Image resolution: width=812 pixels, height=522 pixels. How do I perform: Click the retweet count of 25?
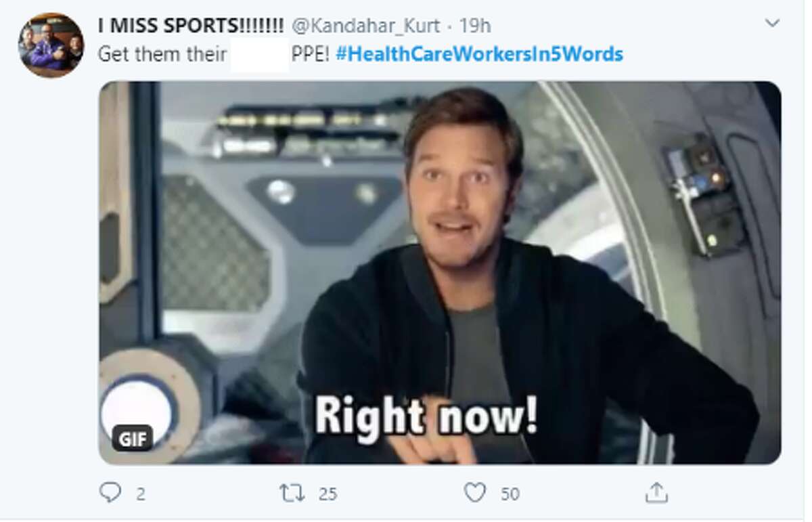328,494
